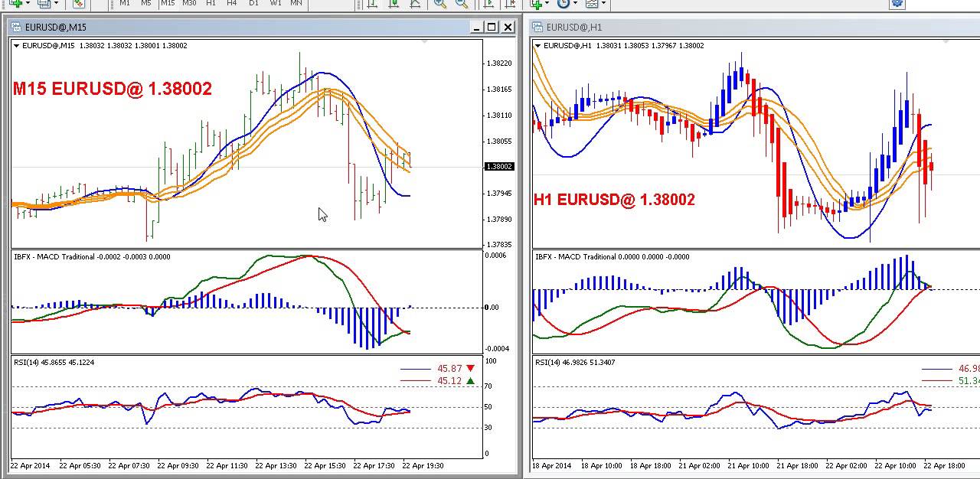Click the 1.37835 price scale value

tap(499, 246)
